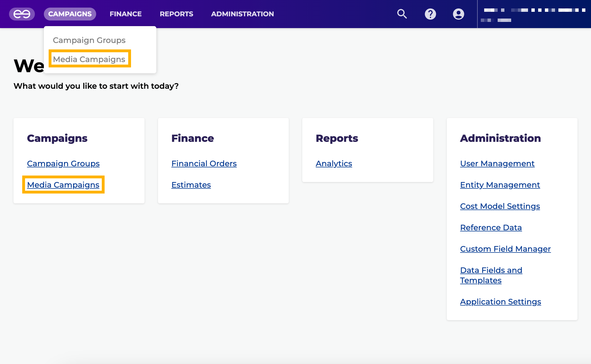Select Campaign Groups in dropdown menu
The image size is (591, 364).
[x=89, y=40]
